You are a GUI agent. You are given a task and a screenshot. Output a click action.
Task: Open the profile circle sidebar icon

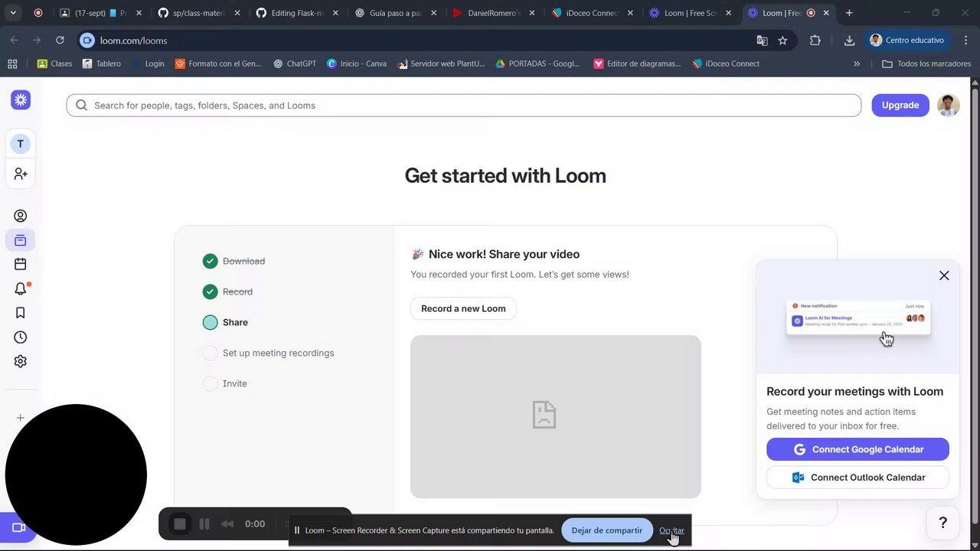[21, 216]
